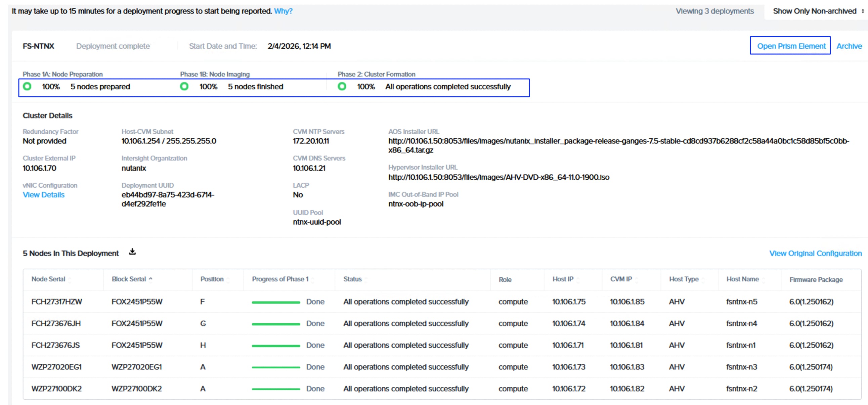This screenshot has width=868, height=405.
Task: Open View Original Configuration
Action: click(816, 254)
